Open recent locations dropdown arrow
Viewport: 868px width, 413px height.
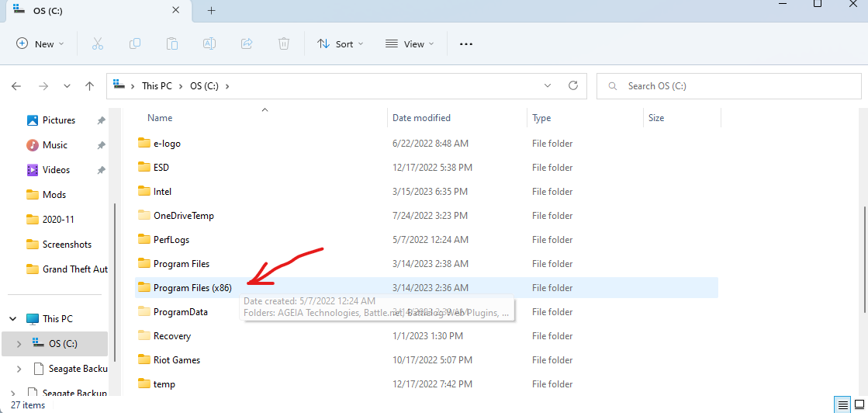click(67, 86)
